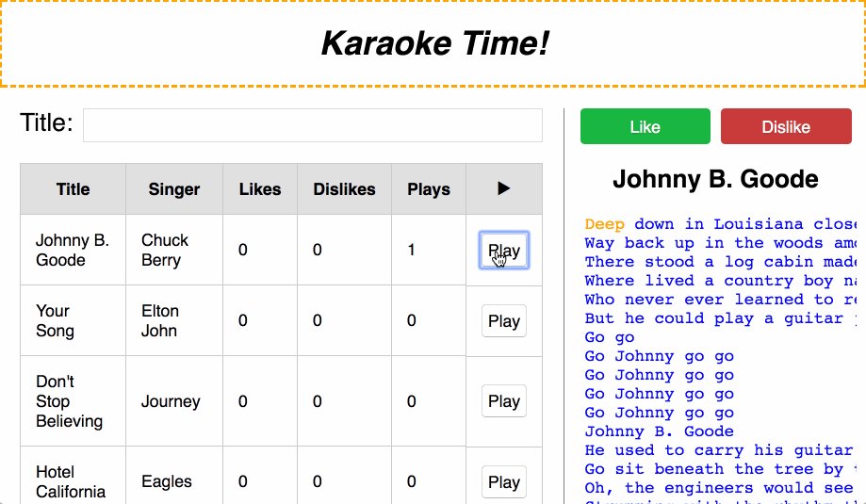This screenshot has width=866, height=504.
Task: Play the Johnny B. Goode song
Action: (x=504, y=250)
